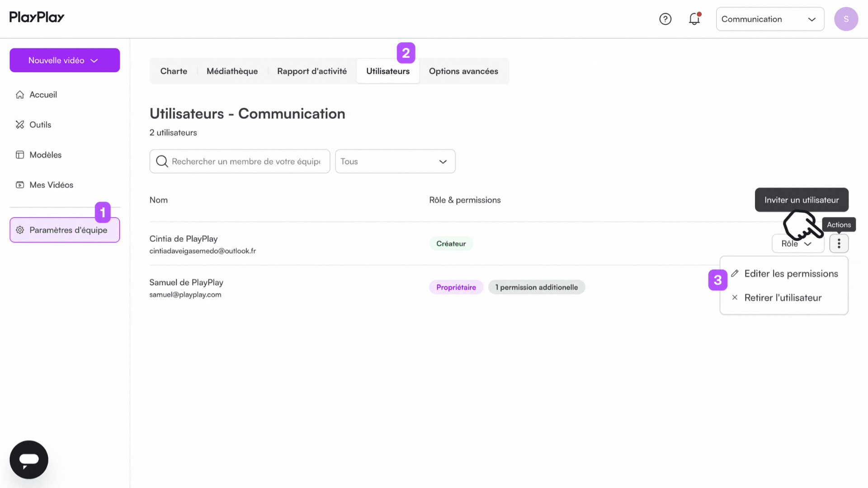Click email cintiadaveigasemedo@outlook.fr
Viewport: 868px width, 488px height.
pyautogui.click(x=203, y=251)
